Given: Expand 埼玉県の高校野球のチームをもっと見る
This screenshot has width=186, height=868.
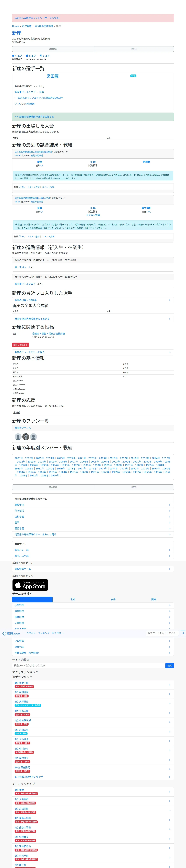Looking at the screenshot, I should point(93,534).
